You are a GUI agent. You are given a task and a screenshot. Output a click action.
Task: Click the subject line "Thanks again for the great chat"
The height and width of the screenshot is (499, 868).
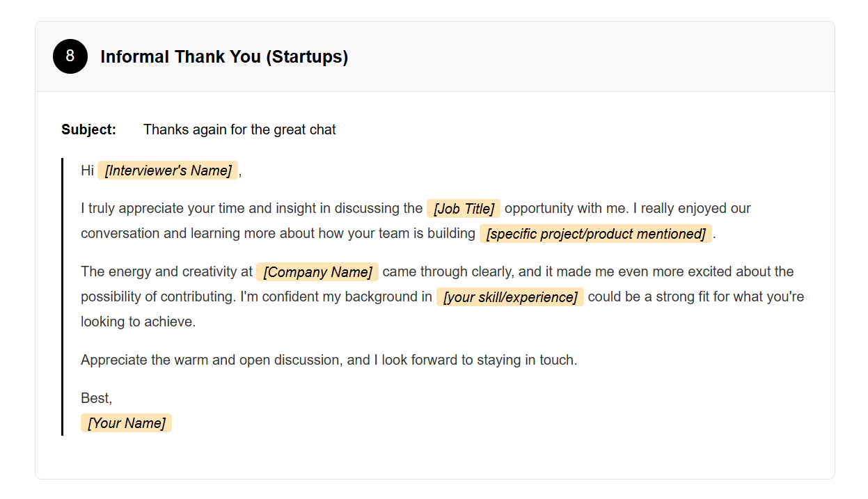tap(239, 129)
